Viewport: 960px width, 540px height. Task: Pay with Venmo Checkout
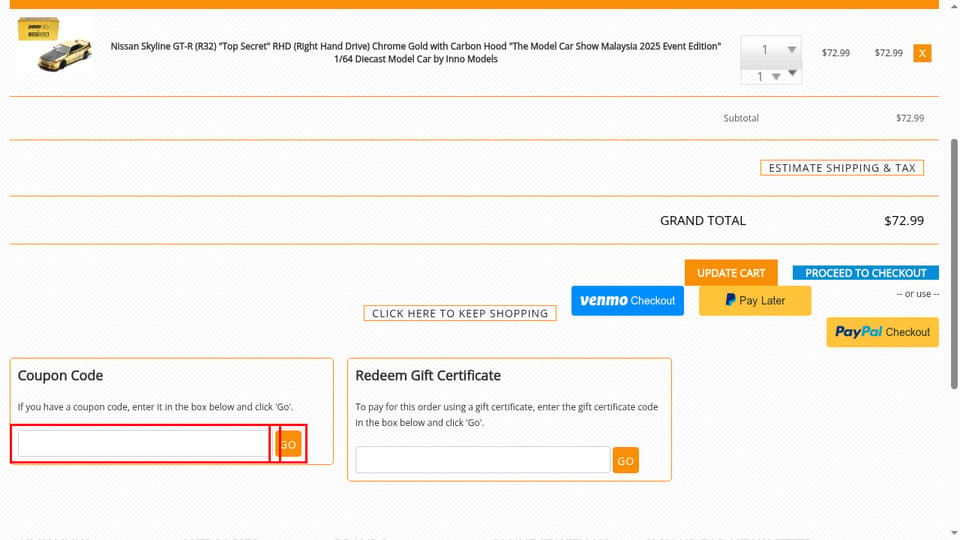(628, 301)
